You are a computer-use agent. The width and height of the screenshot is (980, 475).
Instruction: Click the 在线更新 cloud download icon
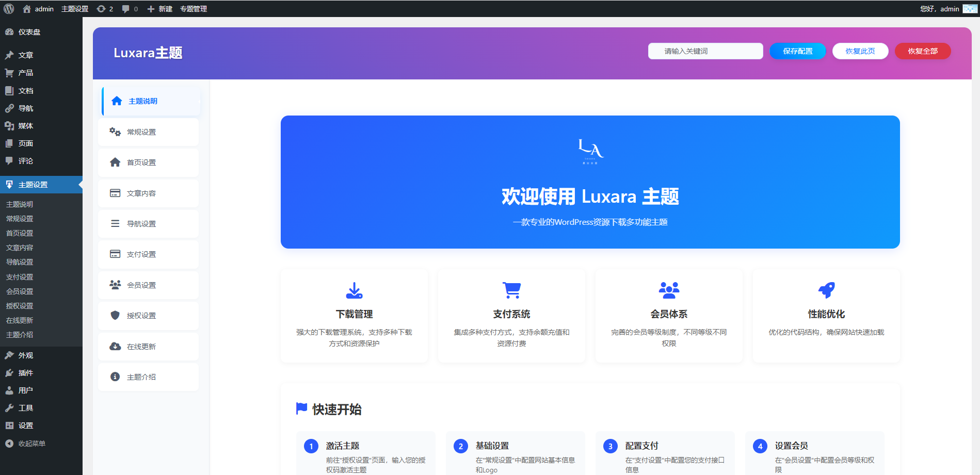point(115,346)
